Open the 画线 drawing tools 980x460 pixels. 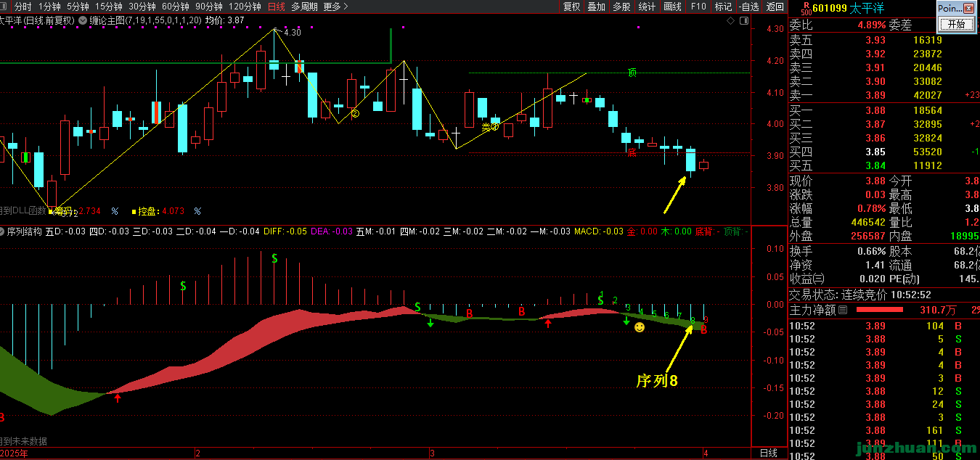click(x=672, y=7)
